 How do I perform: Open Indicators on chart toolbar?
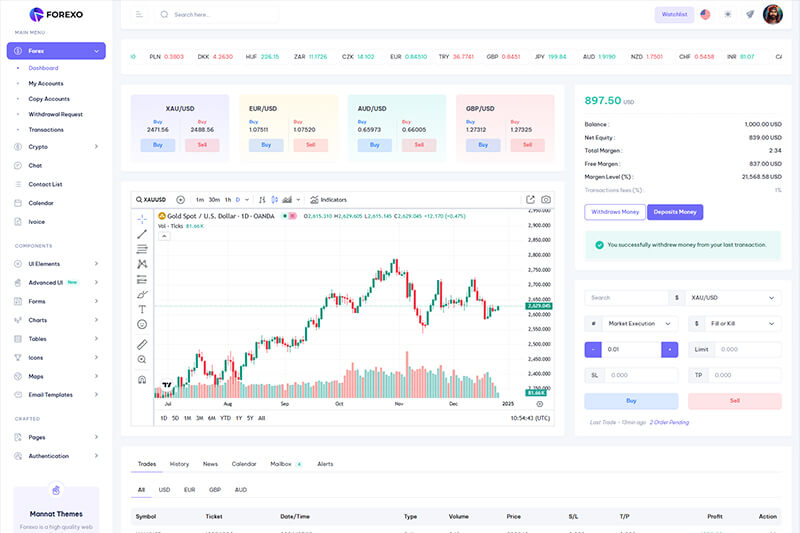[329, 199]
